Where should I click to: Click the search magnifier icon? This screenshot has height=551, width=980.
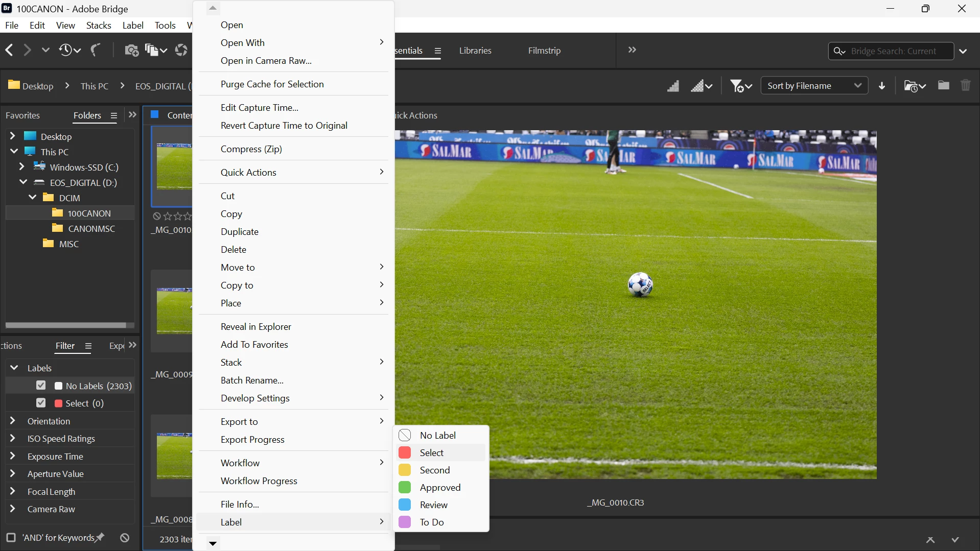pyautogui.click(x=839, y=51)
